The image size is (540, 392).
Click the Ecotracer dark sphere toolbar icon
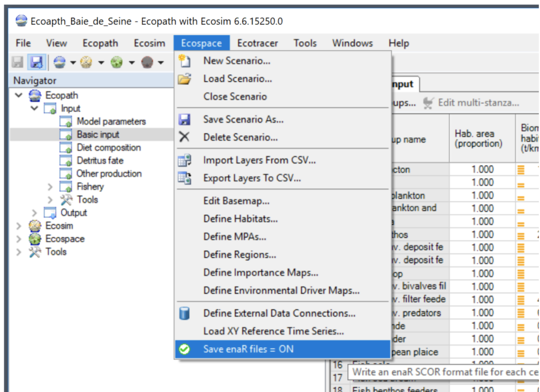pos(147,63)
